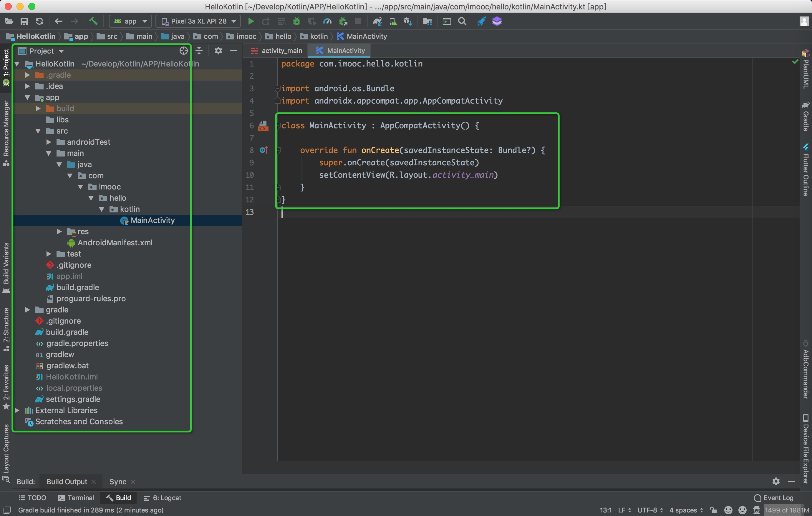Expand External Libraries node
812x516 pixels.
click(x=17, y=410)
